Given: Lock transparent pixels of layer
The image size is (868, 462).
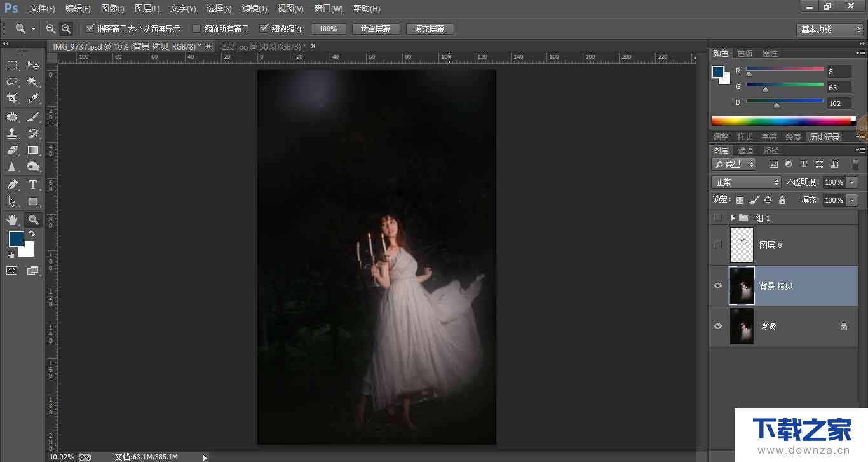Looking at the screenshot, I should [740, 200].
